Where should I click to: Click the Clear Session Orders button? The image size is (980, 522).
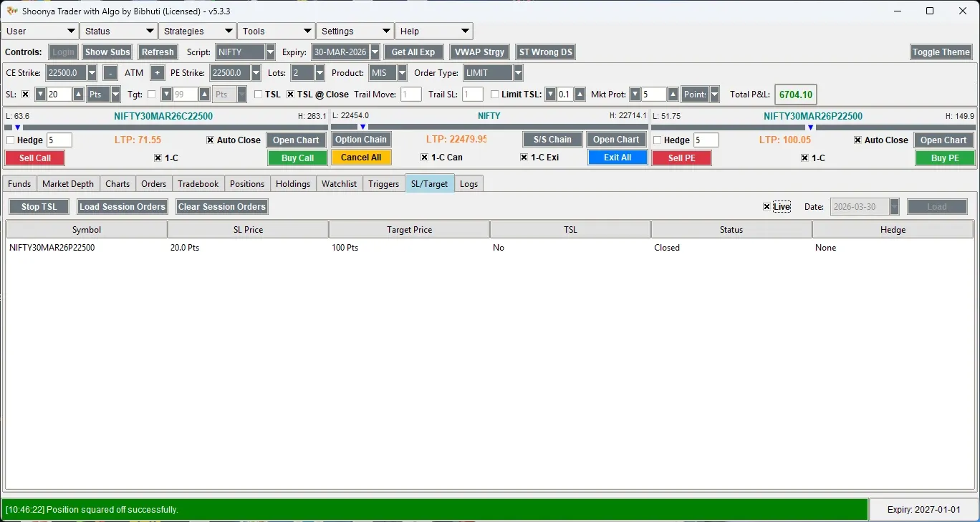(x=222, y=207)
